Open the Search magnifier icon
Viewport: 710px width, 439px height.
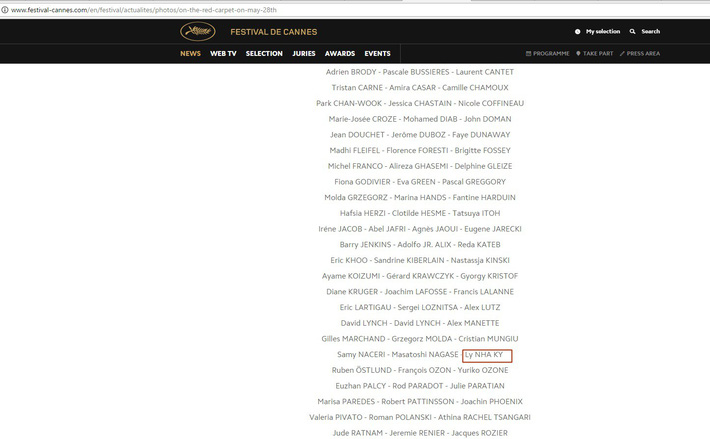point(633,32)
